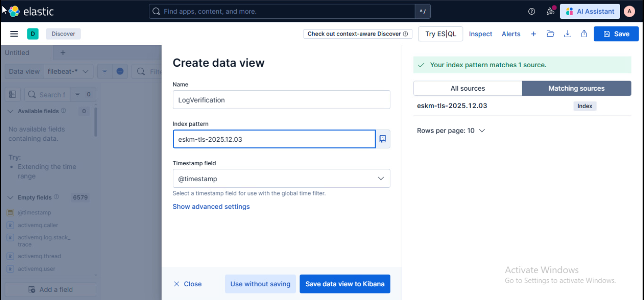Click the blue Save button
644x300 pixels.
click(x=616, y=34)
